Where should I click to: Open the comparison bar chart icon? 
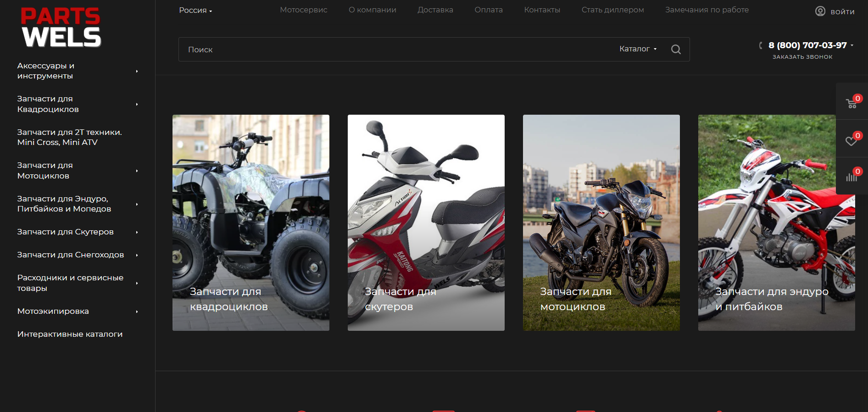[x=851, y=177]
